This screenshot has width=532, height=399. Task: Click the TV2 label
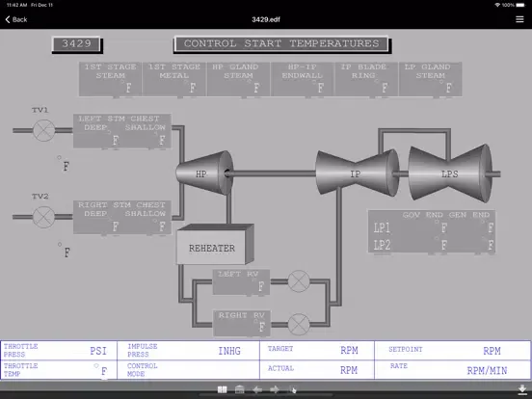point(40,197)
